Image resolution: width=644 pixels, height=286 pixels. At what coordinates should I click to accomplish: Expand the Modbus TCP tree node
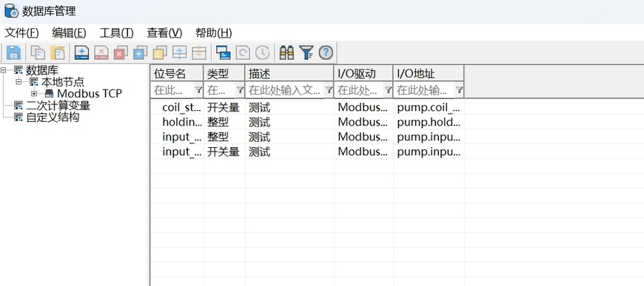click(34, 94)
